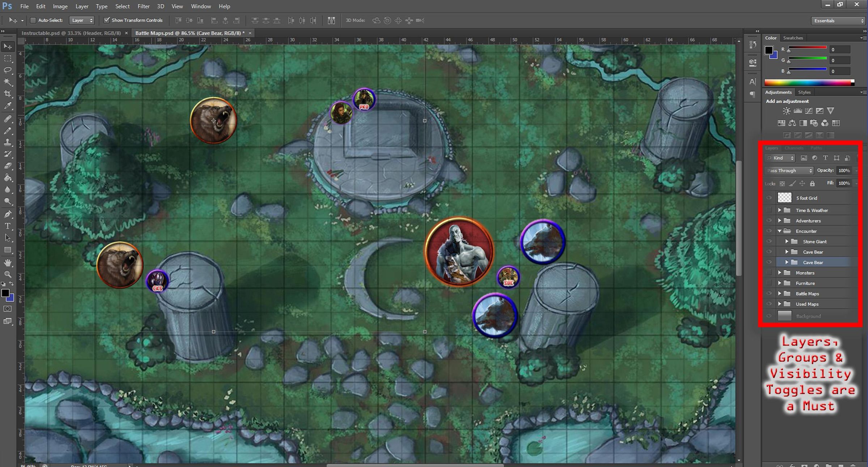This screenshot has height=467, width=868.
Task: Select the Horizontal Type tool
Action: (x=8, y=226)
